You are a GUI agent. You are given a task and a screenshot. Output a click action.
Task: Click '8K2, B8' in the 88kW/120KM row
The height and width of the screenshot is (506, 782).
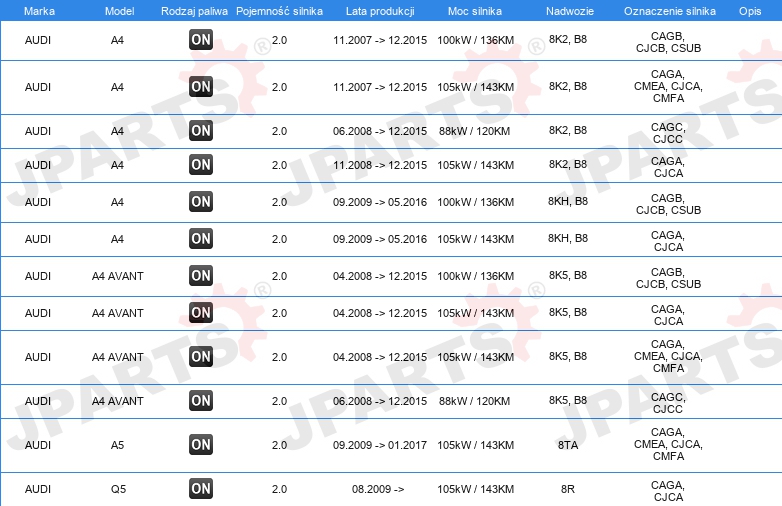568,130
